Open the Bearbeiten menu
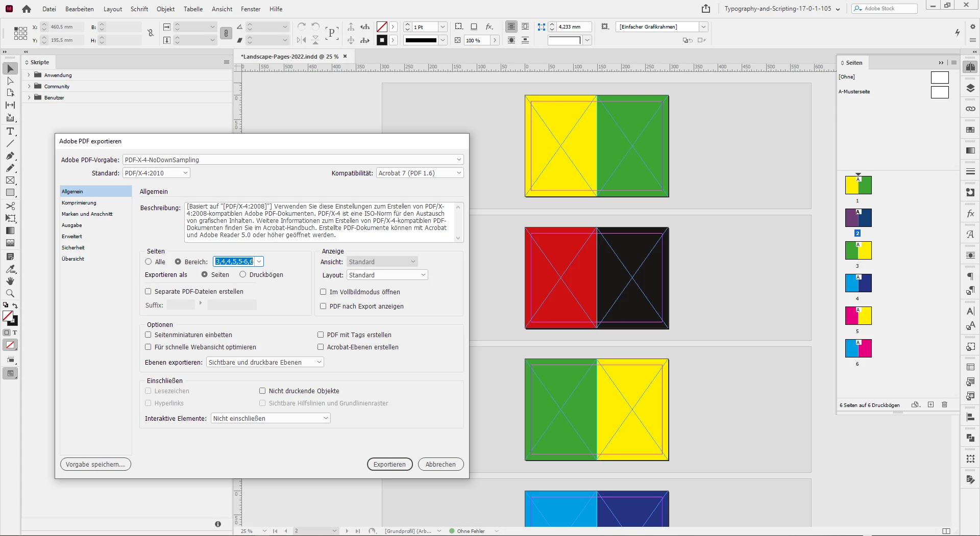Screen dimensions: 980x536 pos(80,9)
